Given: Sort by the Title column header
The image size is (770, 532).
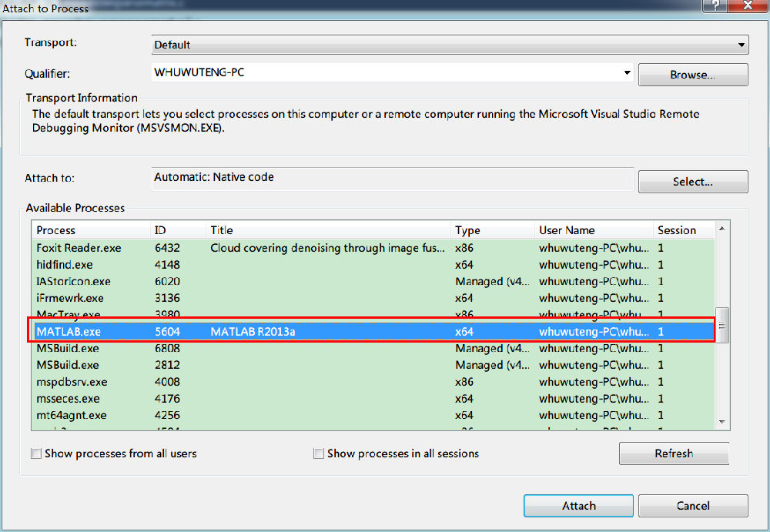Looking at the screenshot, I should pos(328,230).
